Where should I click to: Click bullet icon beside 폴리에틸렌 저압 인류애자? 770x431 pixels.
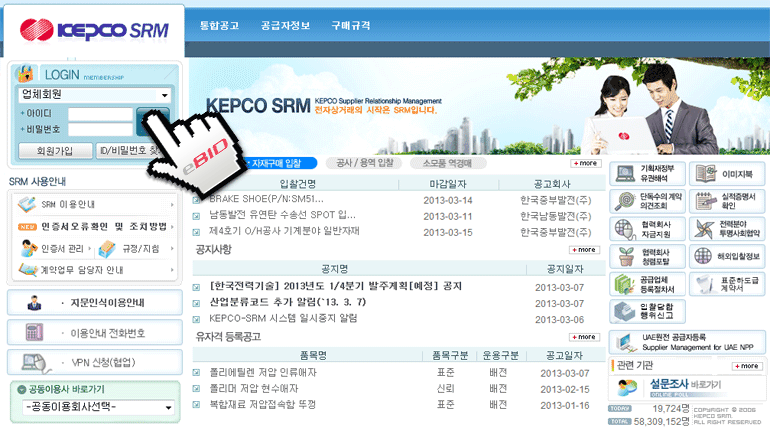(x=196, y=373)
